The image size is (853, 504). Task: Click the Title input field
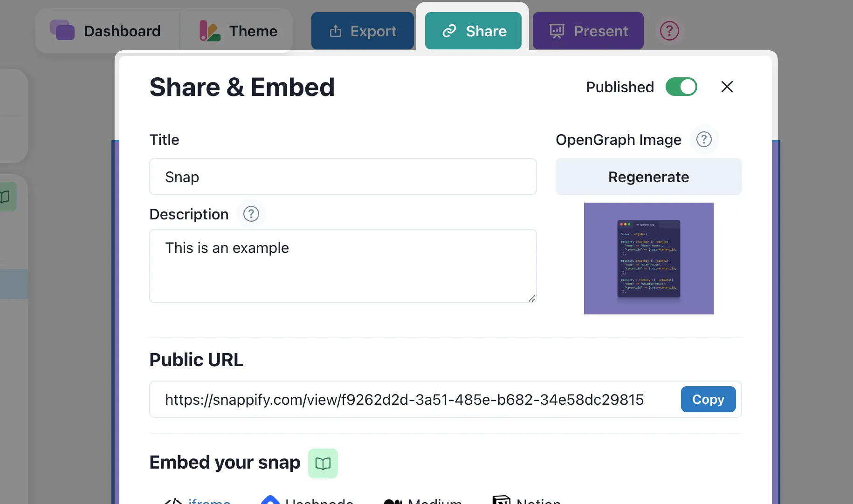click(x=343, y=177)
